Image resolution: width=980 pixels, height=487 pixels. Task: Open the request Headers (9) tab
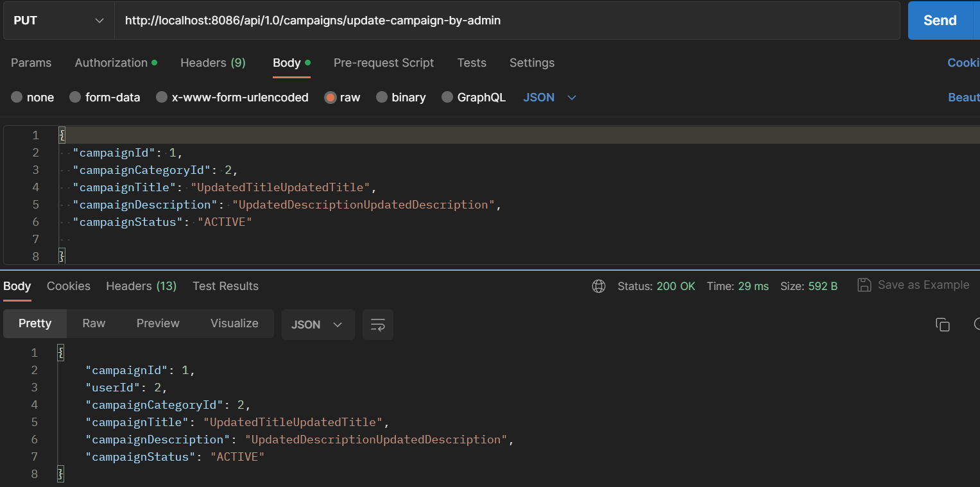(x=213, y=63)
